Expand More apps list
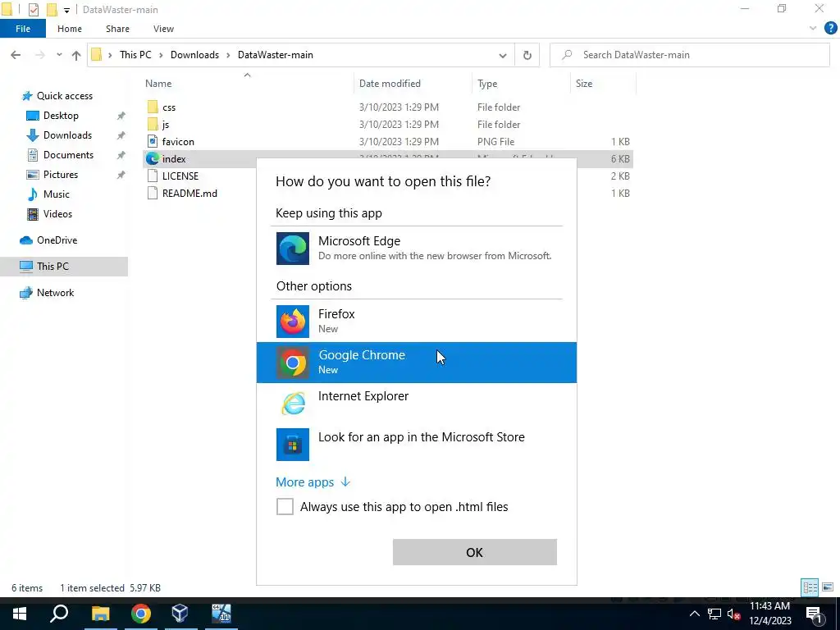 click(x=313, y=482)
